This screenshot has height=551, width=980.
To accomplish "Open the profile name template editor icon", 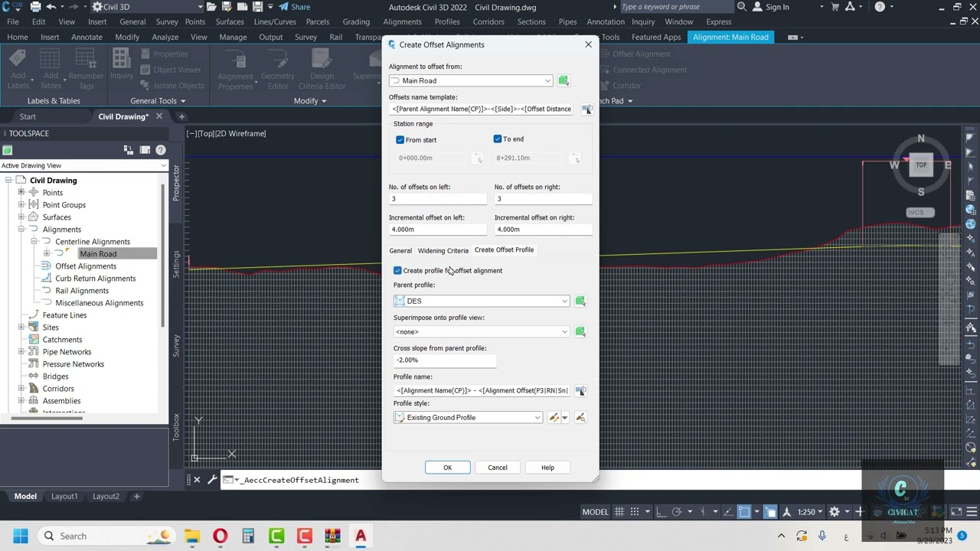I will coord(580,390).
